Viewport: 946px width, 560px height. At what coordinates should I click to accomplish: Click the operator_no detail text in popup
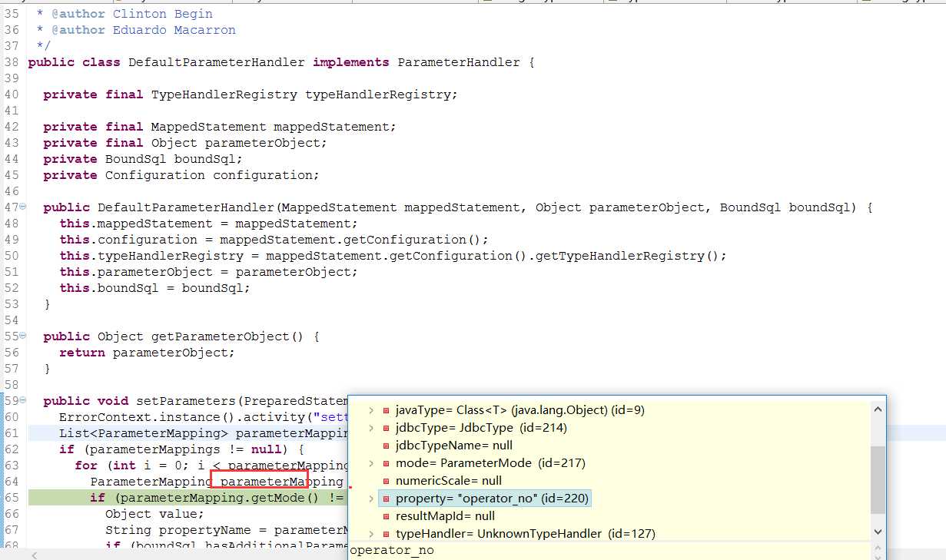[392, 550]
